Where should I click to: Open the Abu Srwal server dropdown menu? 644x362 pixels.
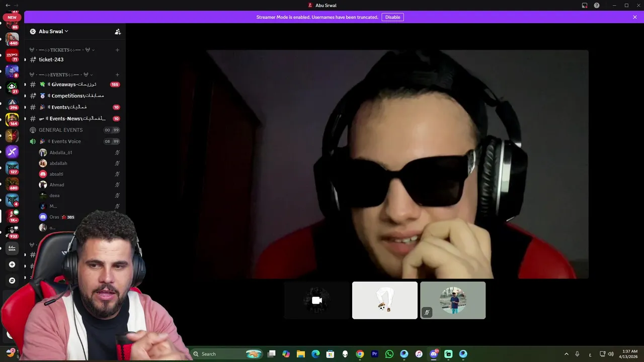53,31
